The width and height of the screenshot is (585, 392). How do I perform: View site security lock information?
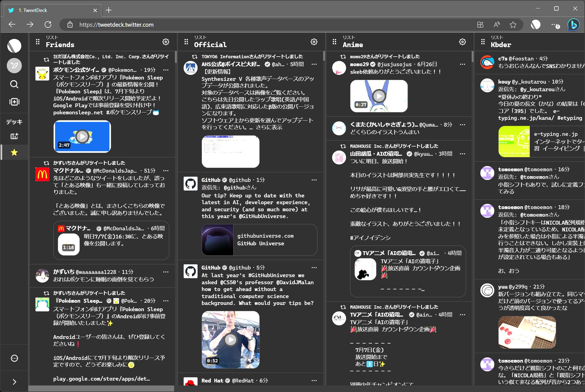point(70,24)
